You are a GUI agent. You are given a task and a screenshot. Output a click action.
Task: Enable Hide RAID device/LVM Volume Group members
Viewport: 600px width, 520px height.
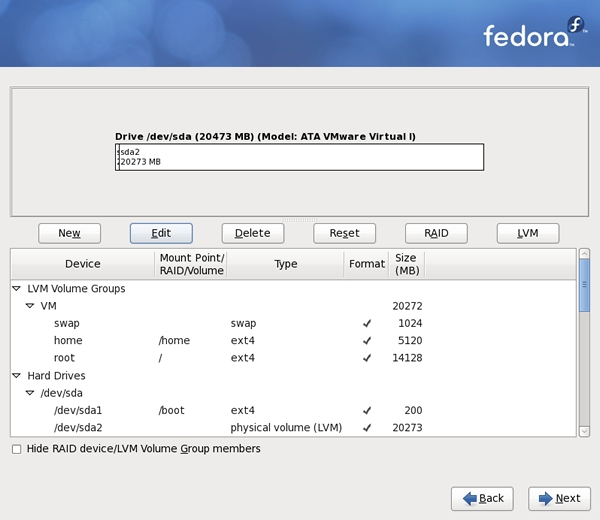coord(16,449)
